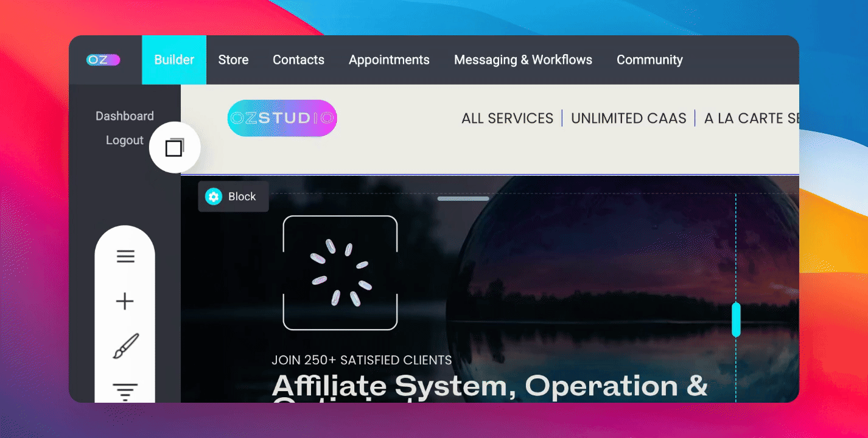Click the cyan column resize handle
868x438 pixels.
736,319
